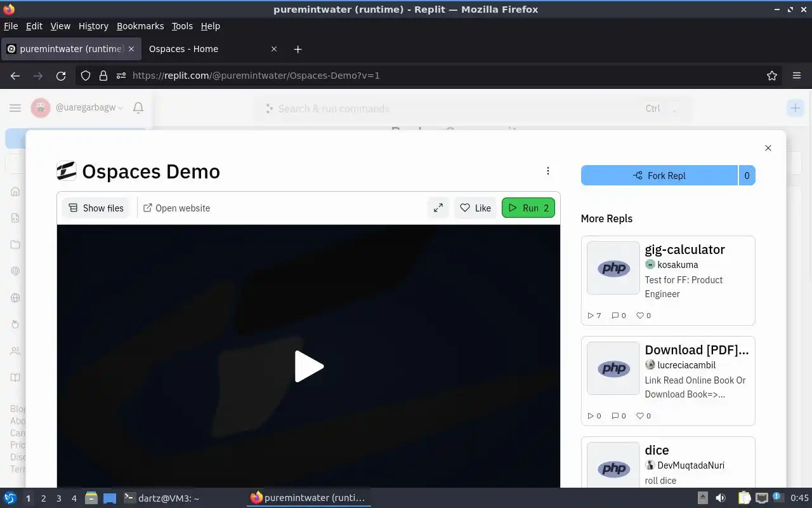The width and height of the screenshot is (812, 508).
Task: Open the dice repl title
Action: (657, 450)
